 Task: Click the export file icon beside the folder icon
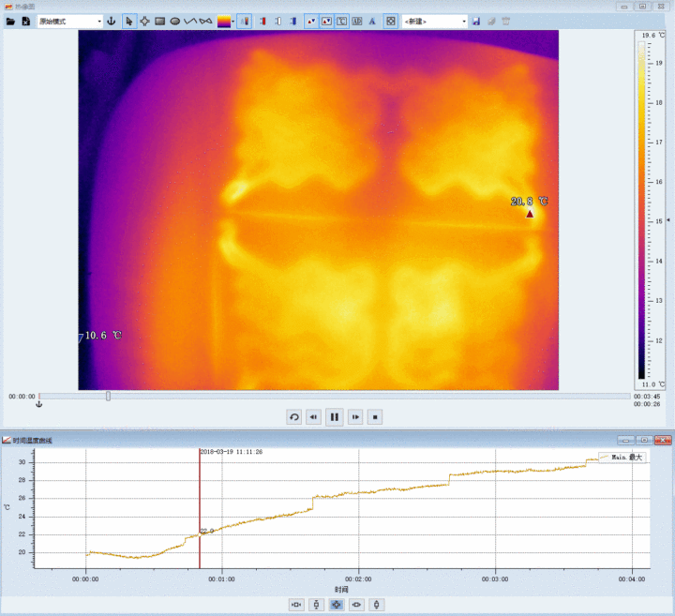[26, 21]
